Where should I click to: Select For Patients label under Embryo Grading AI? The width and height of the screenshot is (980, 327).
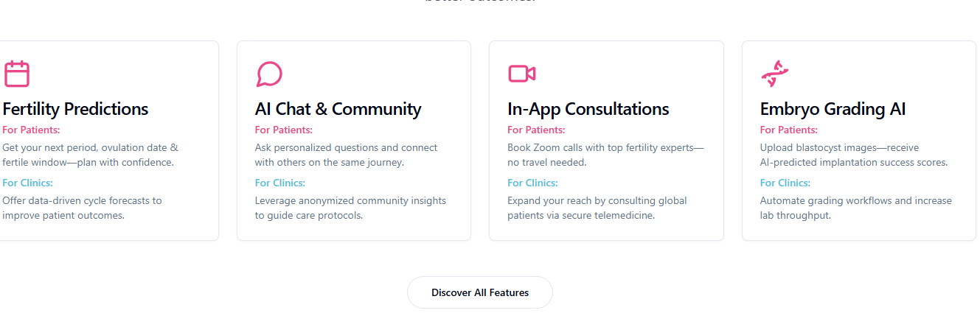pos(789,130)
